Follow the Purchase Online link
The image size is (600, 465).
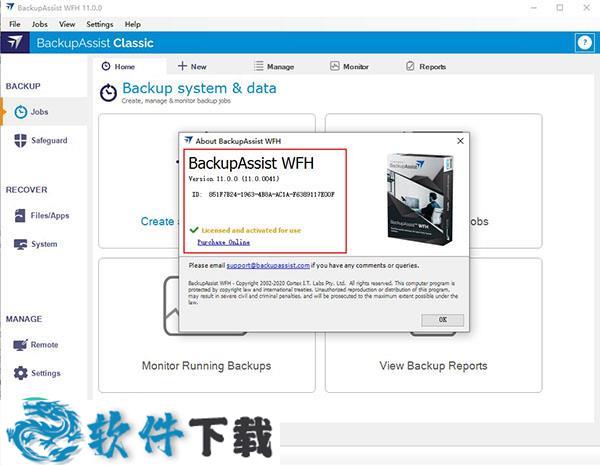click(x=223, y=242)
